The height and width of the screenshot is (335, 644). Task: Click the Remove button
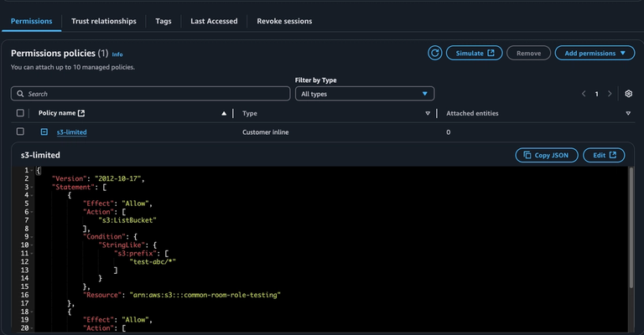[x=528, y=53]
